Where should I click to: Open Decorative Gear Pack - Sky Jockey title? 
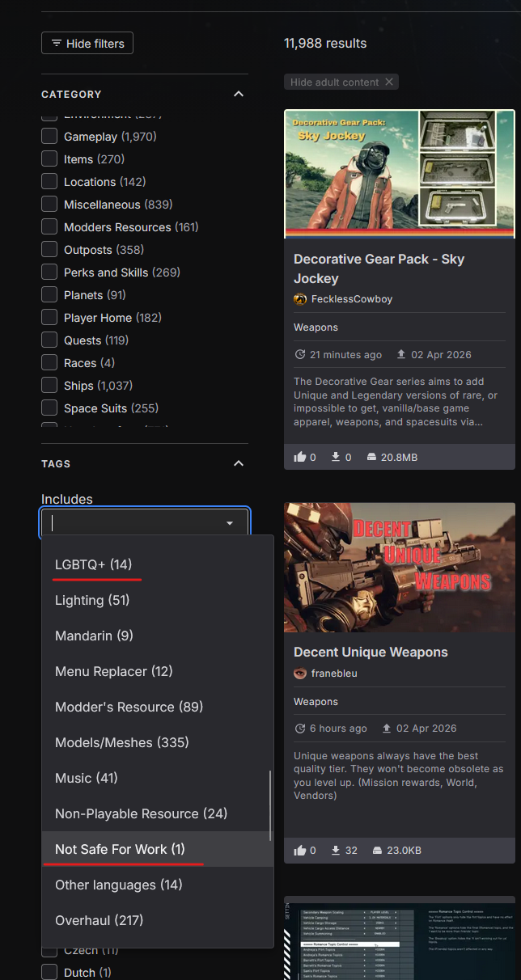[379, 268]
